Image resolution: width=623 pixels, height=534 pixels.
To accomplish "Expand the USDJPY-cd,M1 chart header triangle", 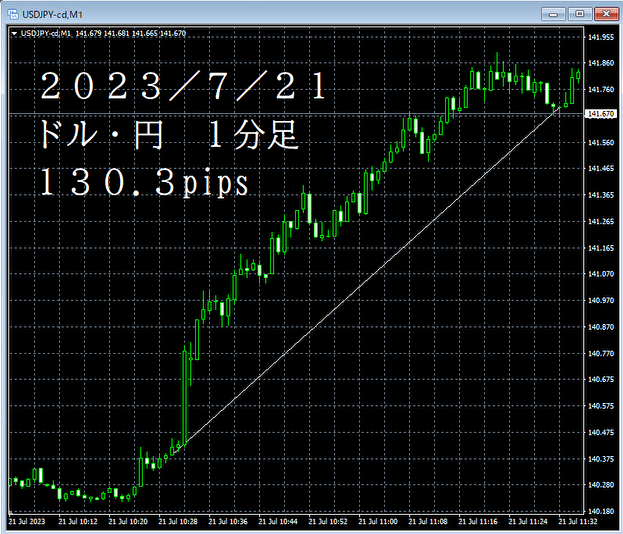I will pyautogui.click(x=14, y=34).
